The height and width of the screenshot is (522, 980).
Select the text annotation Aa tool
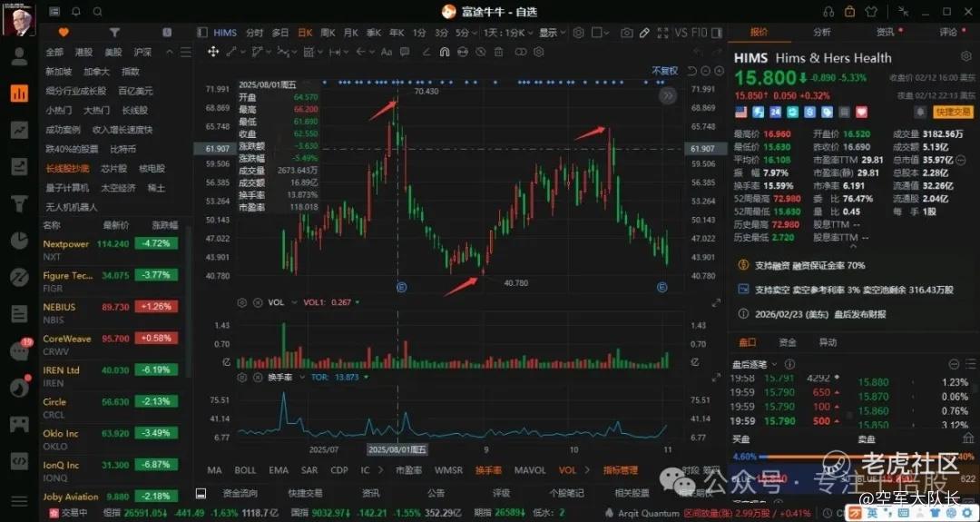pyautogui.click(x=387, y=52)
